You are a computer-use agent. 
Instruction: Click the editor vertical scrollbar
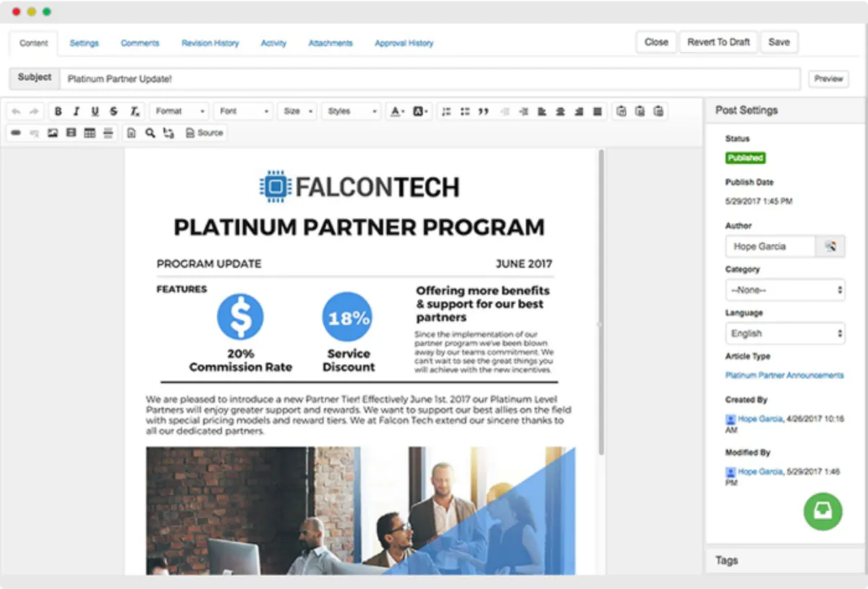[601, 302]
